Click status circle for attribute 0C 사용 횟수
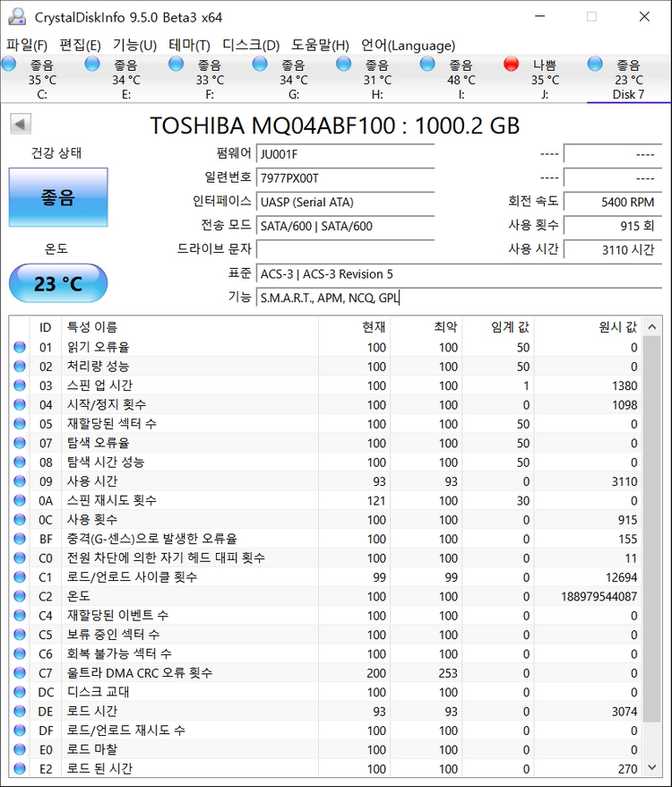Viewport: 672px width, 787px height. click(x=20, y=520)
